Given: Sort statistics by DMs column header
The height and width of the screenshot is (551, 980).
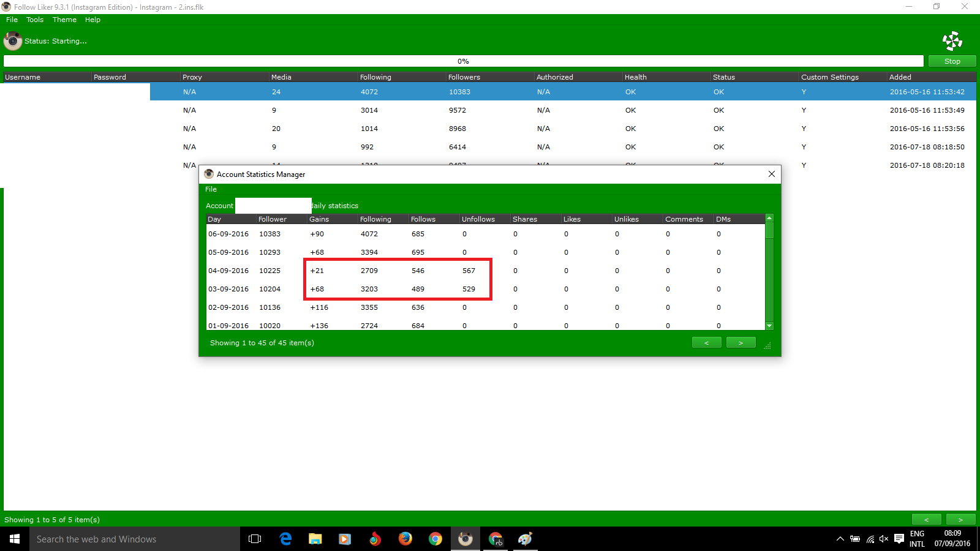Looking at the screenshot, I should click(x=739, y=219).
